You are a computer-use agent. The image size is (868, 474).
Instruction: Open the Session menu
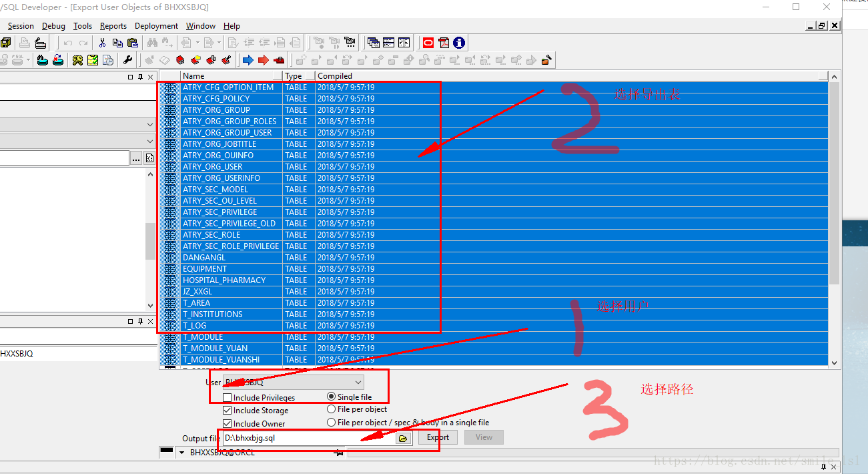point(21,26)
